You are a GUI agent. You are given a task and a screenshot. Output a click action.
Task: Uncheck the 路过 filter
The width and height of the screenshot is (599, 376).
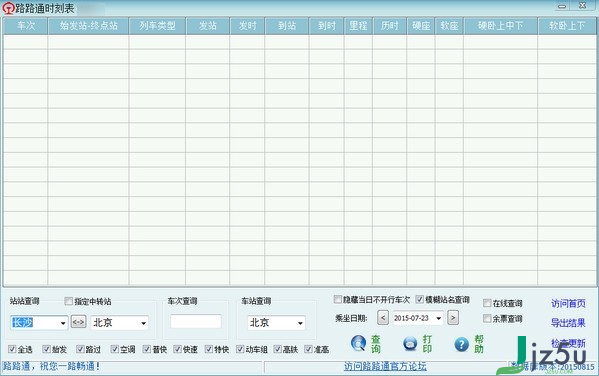[80, 349]
